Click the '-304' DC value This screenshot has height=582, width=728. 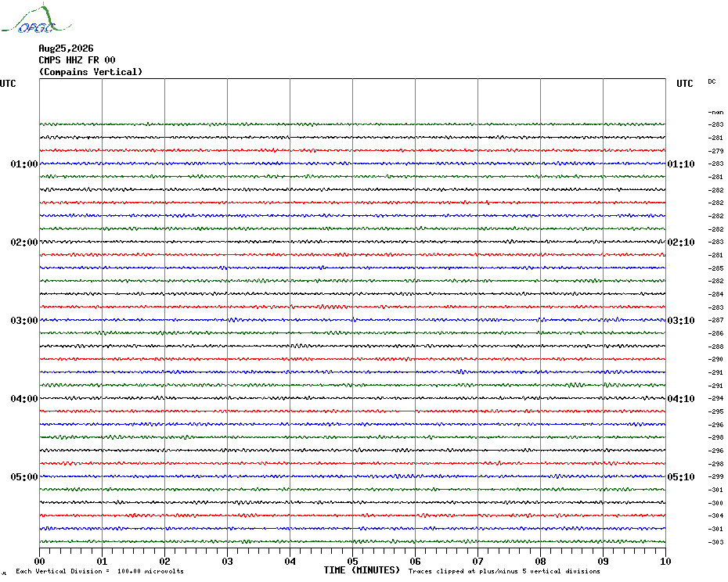[x=716, y=516]
